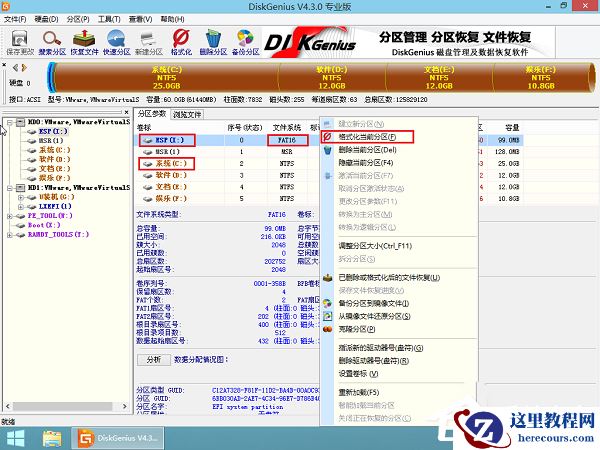The image size is (600, 450).
Task: Switch to the 浏览文件 tab
Action: click(187, 114)
